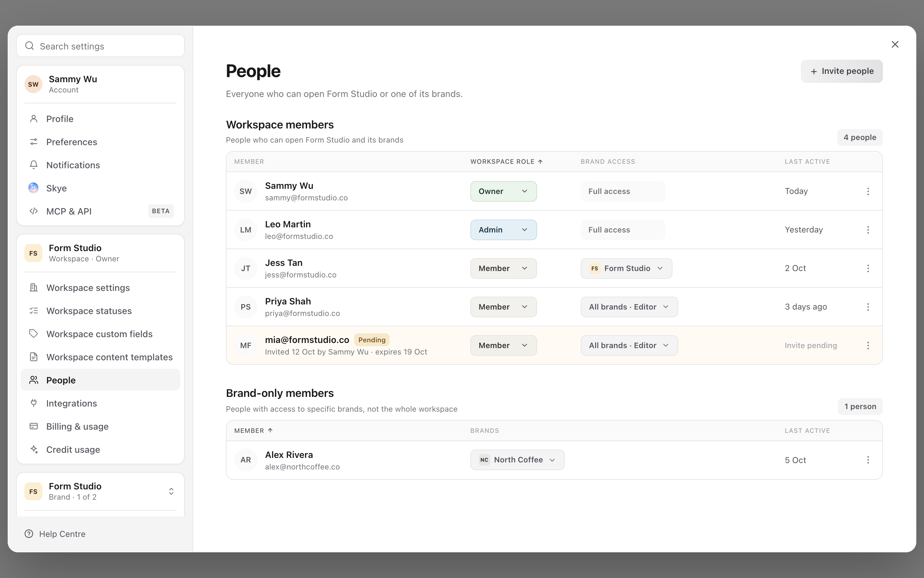Open more options for Leo Martin row

coord(868,230)
